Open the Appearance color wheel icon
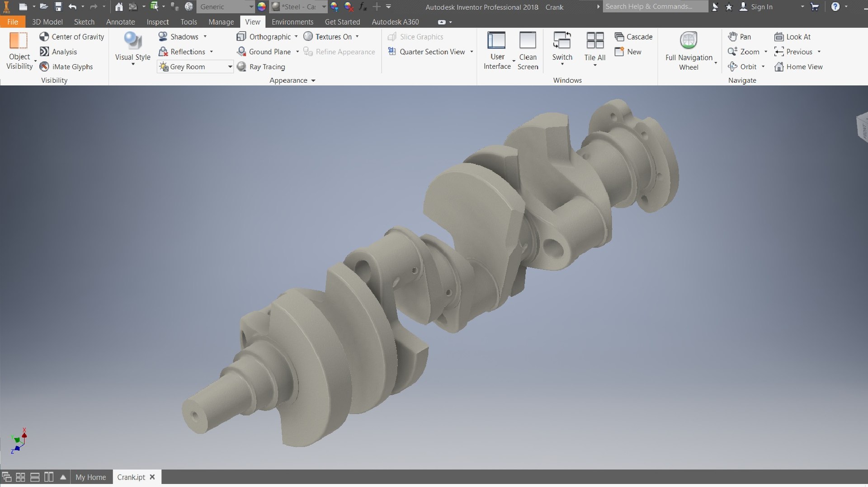 tap(262, 7)
